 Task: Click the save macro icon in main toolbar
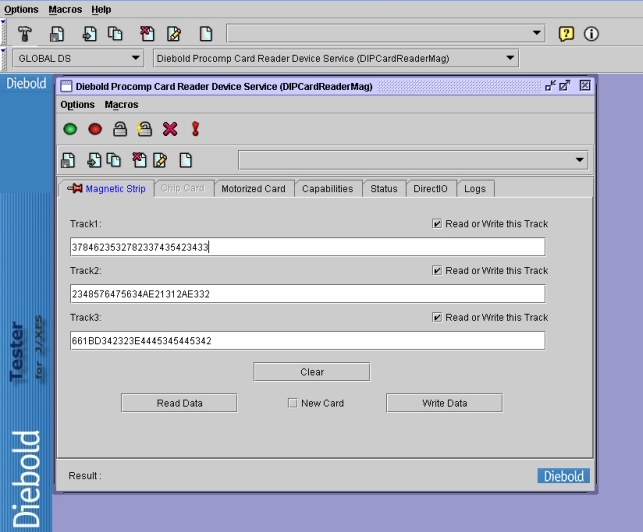coord(57,34)
